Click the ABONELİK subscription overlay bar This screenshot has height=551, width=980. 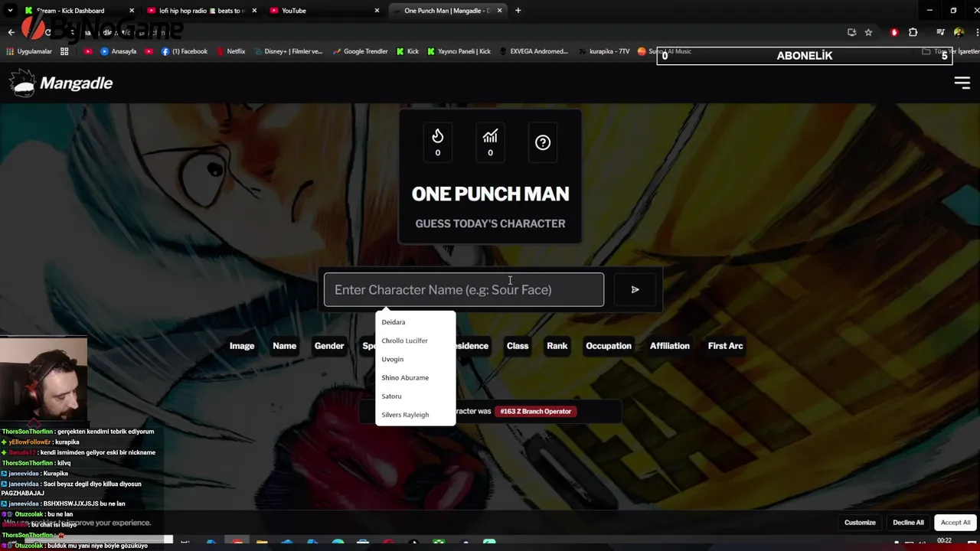pyautogui.click(x=805, y=56)
